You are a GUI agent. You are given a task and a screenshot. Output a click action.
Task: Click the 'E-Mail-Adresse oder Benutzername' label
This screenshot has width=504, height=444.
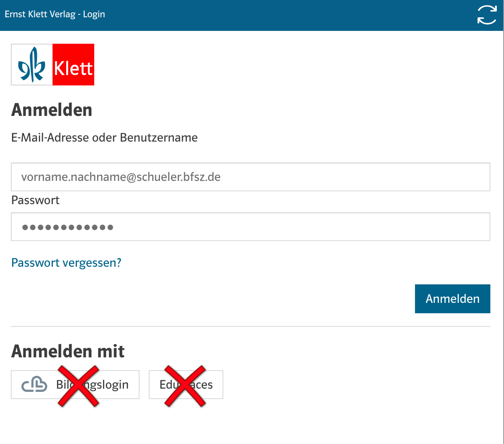point(104,138)
